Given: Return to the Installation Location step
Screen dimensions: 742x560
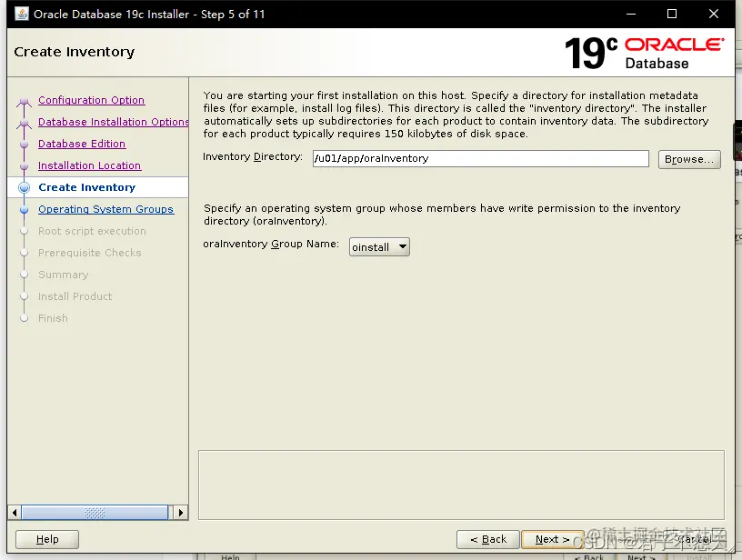Looking at the screenshot, I should pos(89,165).
